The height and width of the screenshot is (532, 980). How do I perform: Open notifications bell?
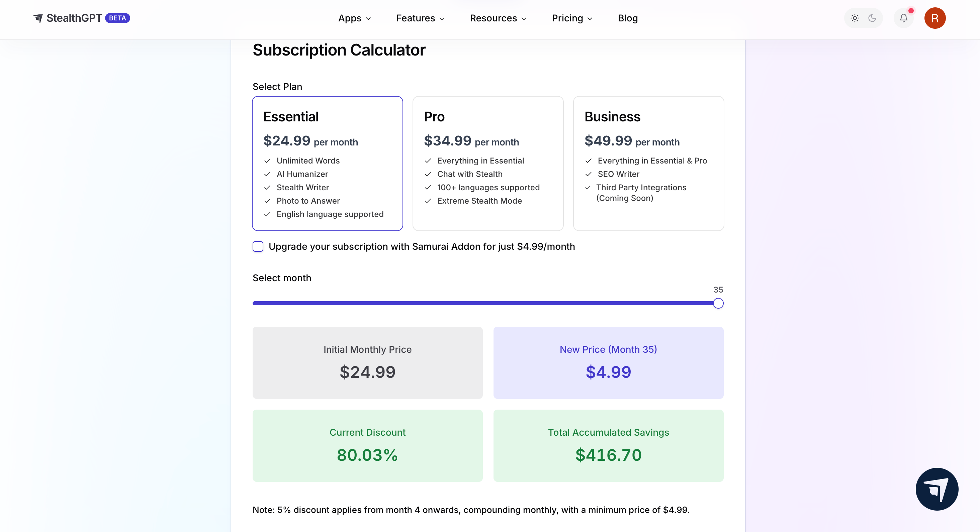point(903,18)
